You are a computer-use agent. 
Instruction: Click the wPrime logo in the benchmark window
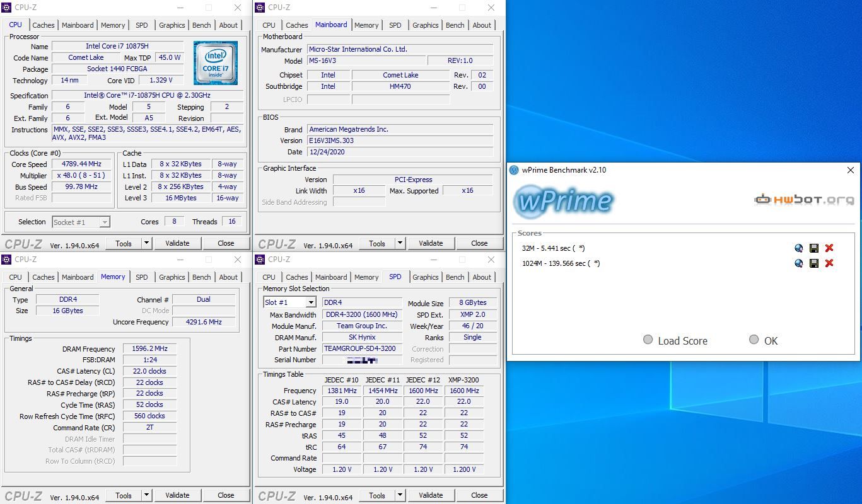click(x=563, y=201)
